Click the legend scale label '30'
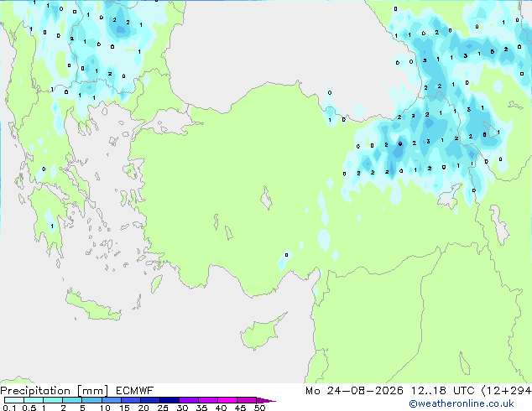Viewport: 532px width, 411px height. (x=183, y=408)
